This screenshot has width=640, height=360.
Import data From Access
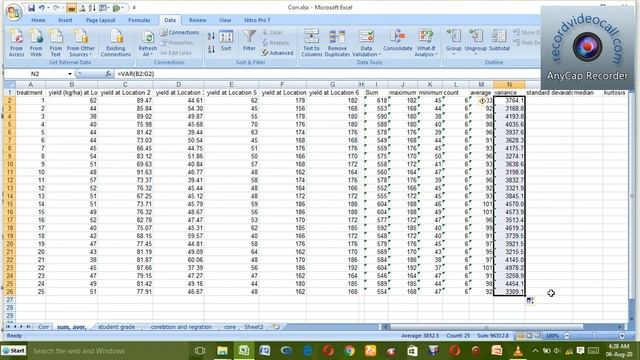(16, 42)
